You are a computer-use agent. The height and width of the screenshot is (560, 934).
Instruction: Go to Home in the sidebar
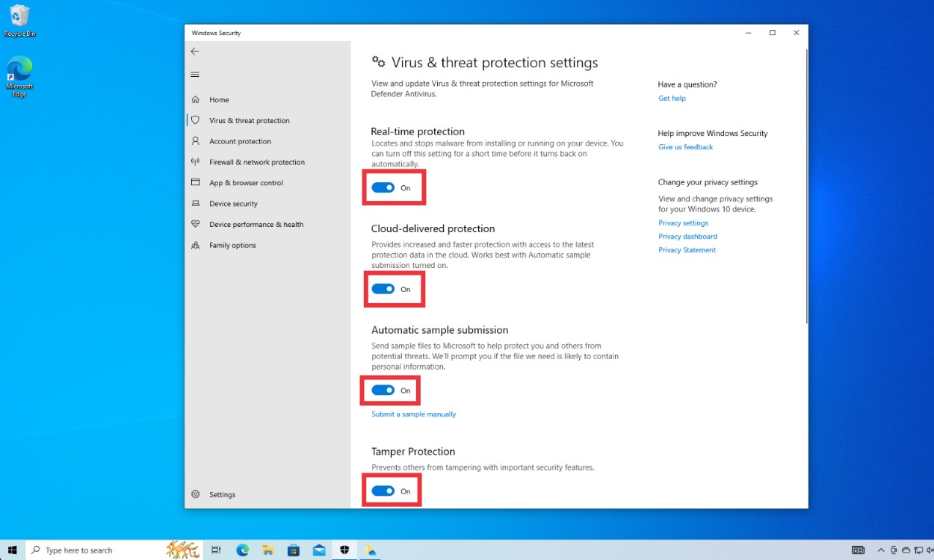[219, 99]
